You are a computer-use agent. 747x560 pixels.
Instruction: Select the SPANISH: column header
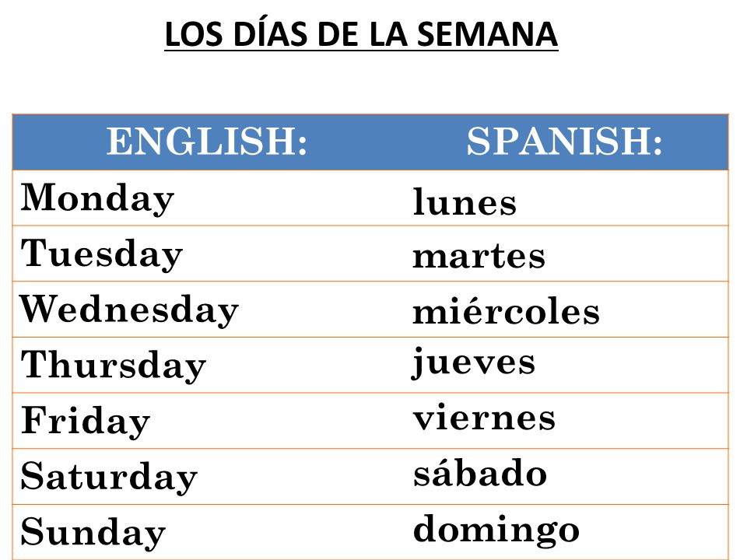click(x=565, y=142)
